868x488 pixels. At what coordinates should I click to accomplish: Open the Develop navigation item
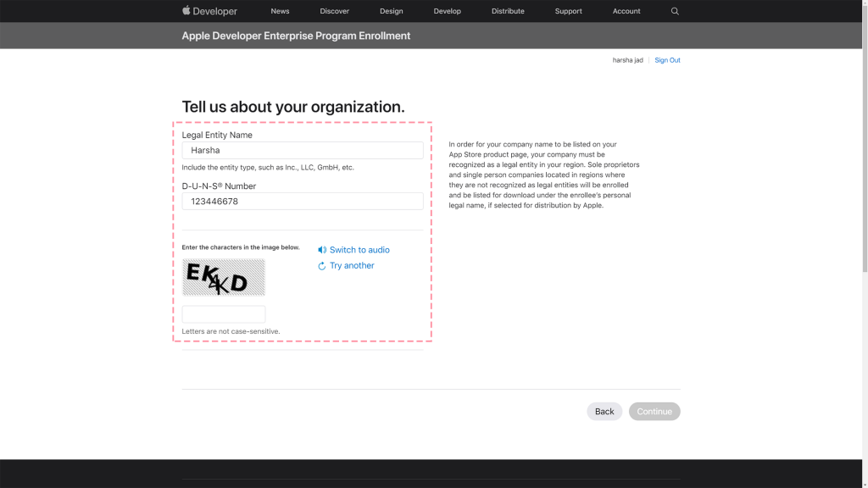click(448, 11)
